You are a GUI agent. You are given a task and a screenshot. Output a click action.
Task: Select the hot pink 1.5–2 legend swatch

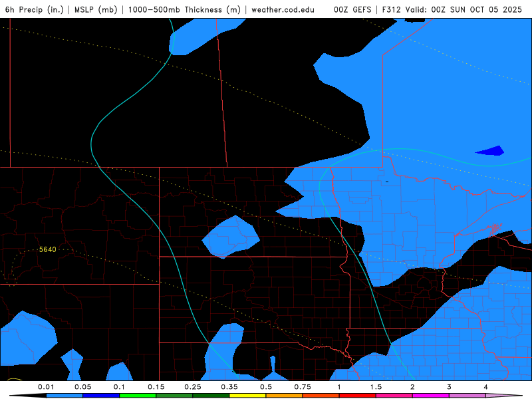[394, 396]
